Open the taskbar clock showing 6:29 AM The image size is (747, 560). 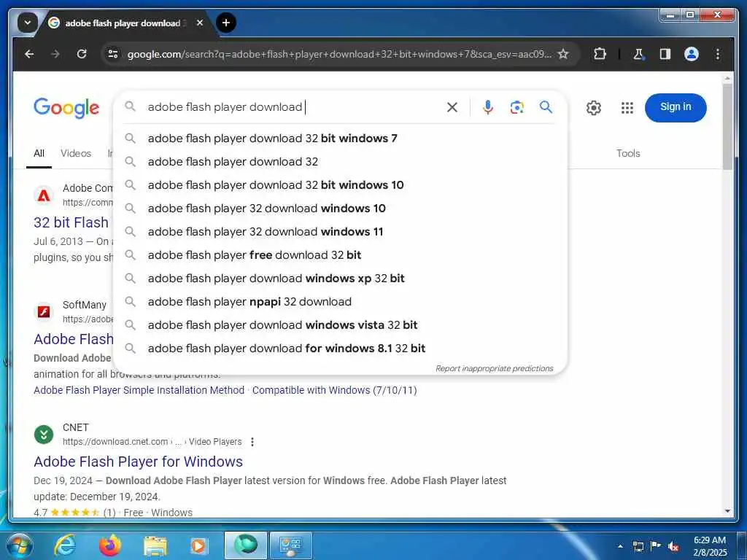[x=710, y=546]
